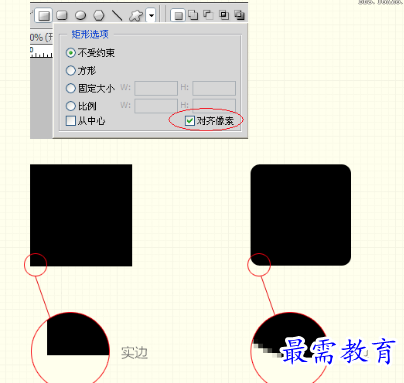Image resolution: width=404 pixels, height=383 pixels.
Task: Choose the Subtract from shape area icon
Action: (x=209, y=15)
